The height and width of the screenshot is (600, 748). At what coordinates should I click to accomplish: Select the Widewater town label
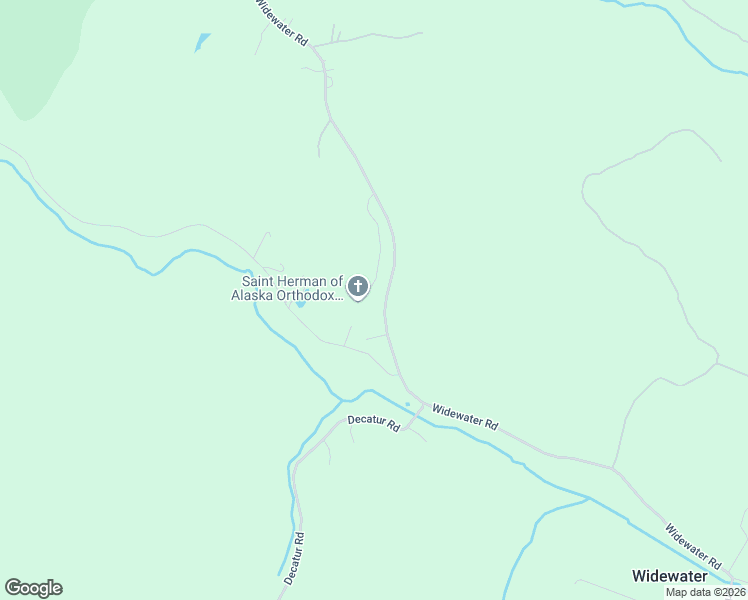[670, 576]
